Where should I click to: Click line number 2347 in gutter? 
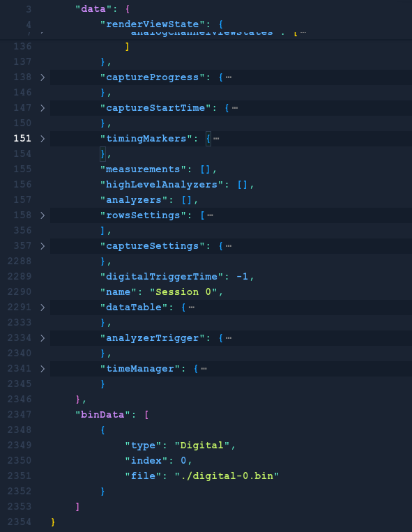(19, 414)
